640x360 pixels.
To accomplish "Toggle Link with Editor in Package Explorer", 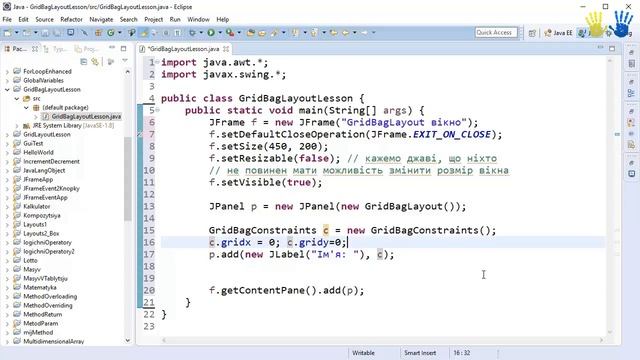I will pyautogui.click(x=95, y=62).
